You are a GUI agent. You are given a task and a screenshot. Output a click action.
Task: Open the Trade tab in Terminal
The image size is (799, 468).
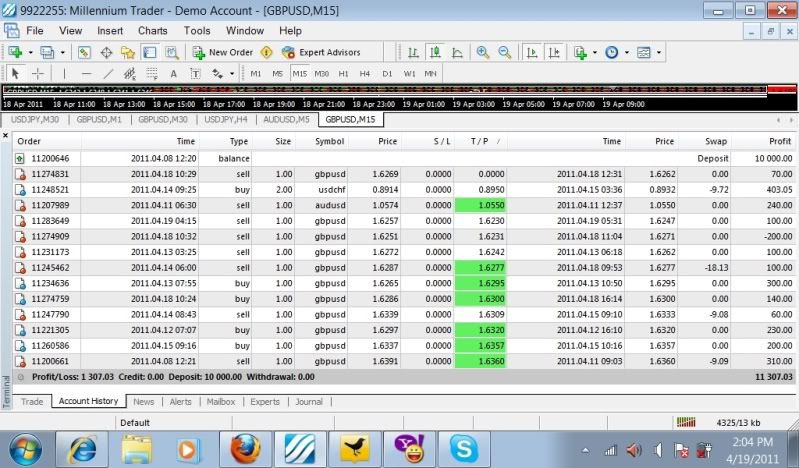[32, 402]
